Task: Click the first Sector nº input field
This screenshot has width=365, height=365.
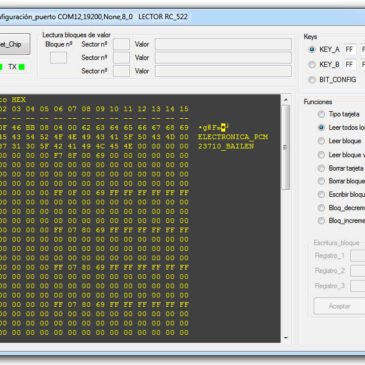Action: [121, 44]
